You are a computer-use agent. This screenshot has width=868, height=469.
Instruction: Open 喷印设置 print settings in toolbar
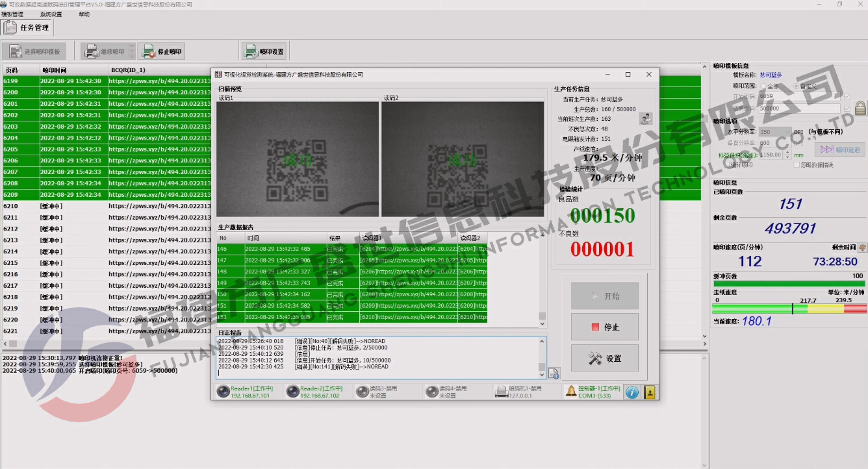tap(264, 51)
